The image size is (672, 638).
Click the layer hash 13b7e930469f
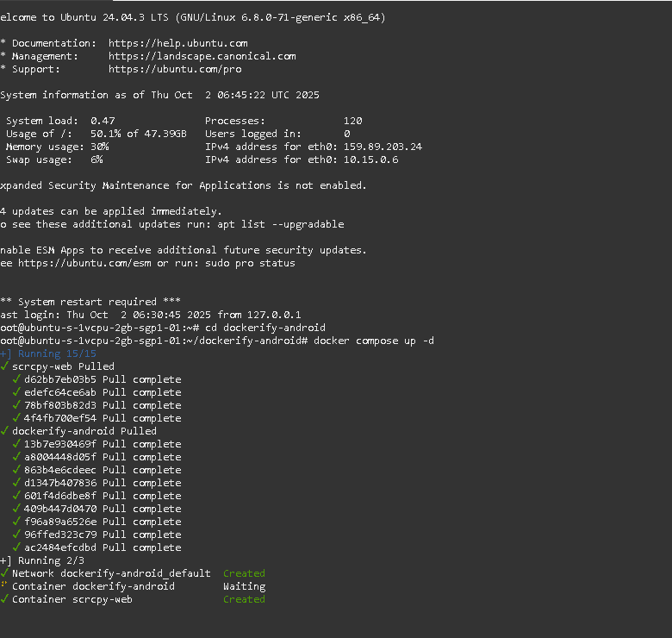point(60,444)
